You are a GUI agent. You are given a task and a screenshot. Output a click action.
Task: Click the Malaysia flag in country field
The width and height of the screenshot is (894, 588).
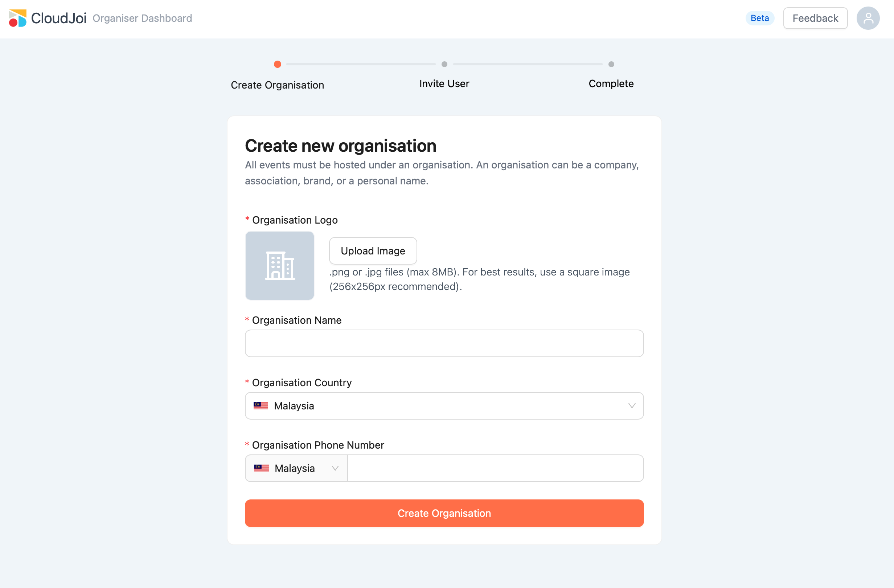pos(261,405)
